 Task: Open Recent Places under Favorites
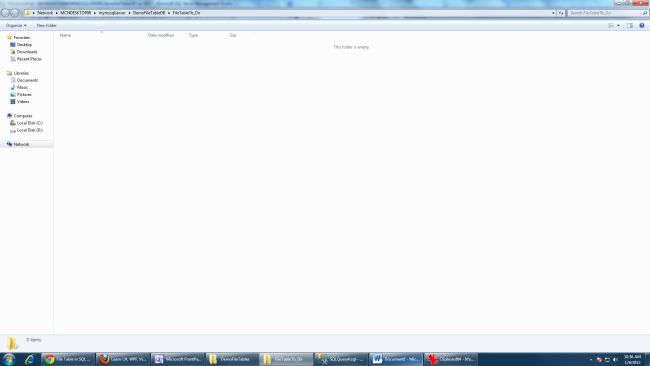pyautogui.click(x=29, y=59)
